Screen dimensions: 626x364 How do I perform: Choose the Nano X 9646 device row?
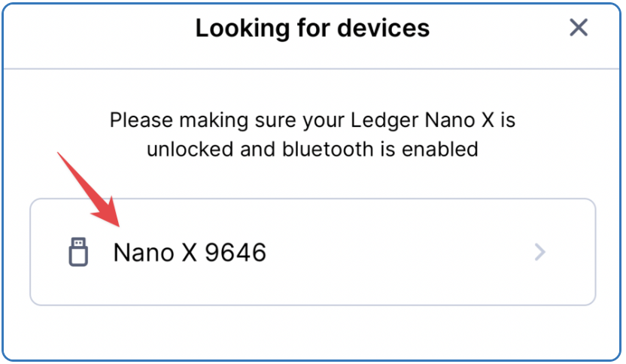click(x=312, y=252)
